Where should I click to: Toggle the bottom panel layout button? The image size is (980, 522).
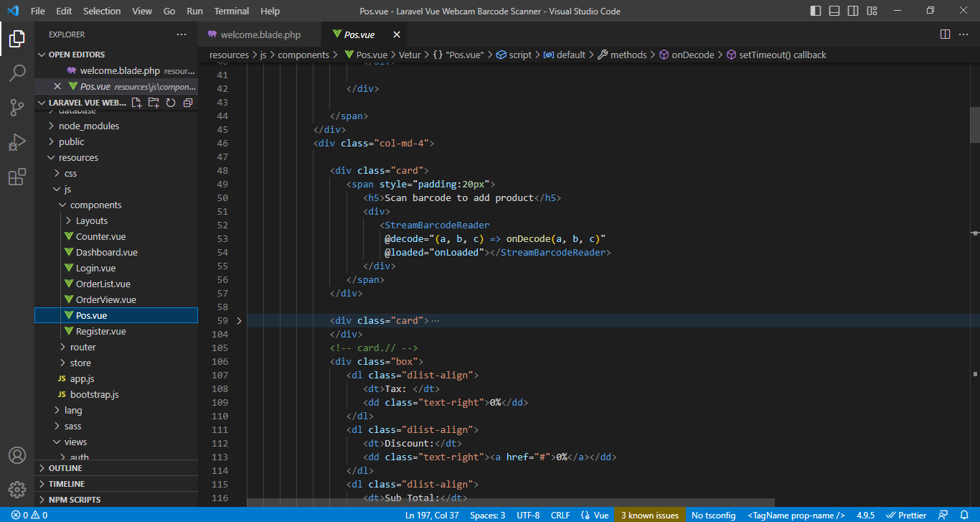[834, 11]
